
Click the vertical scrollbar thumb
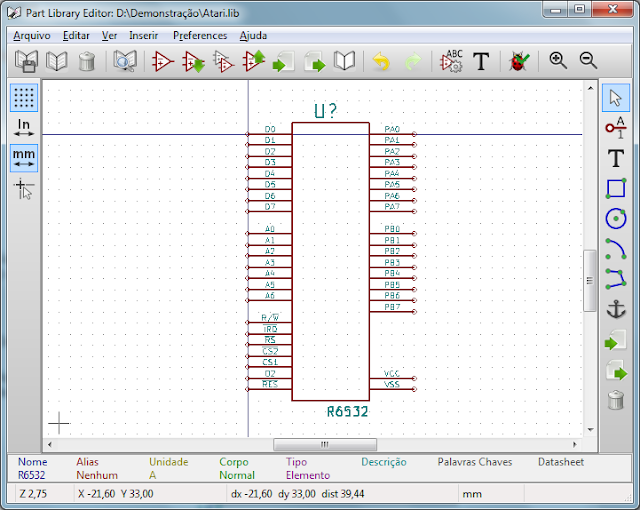(x=590, y=281)
